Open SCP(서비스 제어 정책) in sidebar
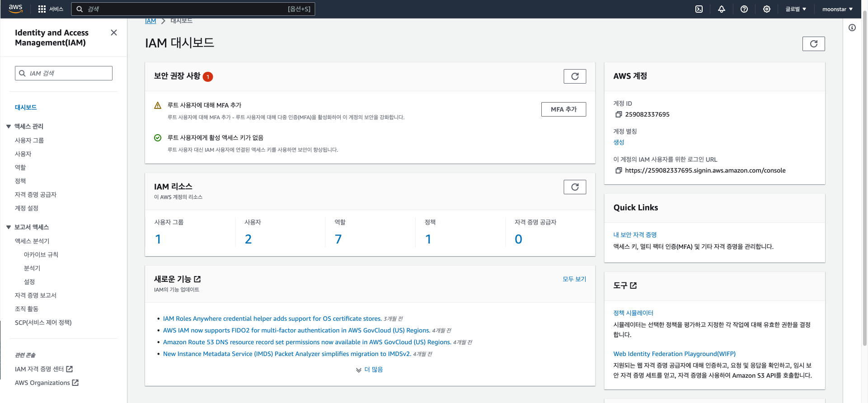The image size is (868, 403). click(43, 323)
